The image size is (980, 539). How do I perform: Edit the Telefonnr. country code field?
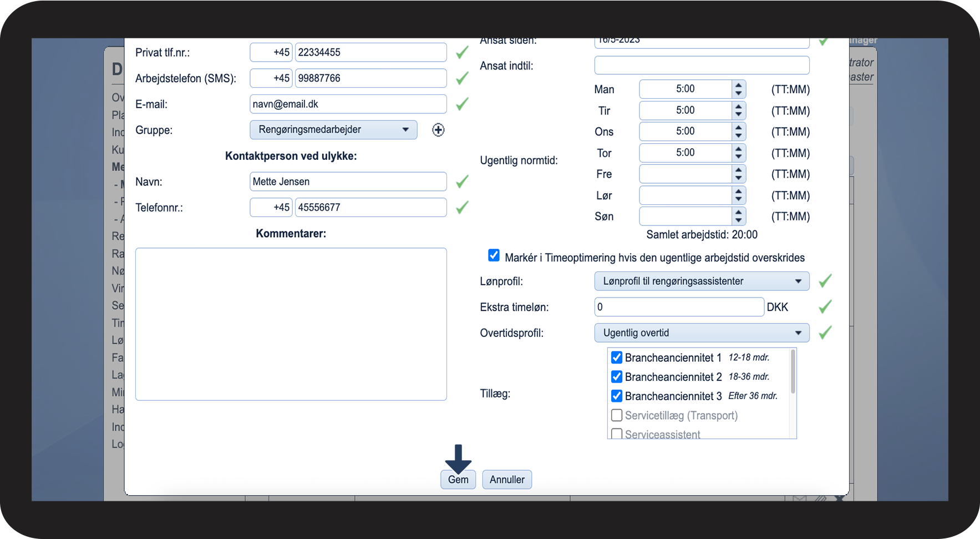pyautogui.click(x=272, y=208)
